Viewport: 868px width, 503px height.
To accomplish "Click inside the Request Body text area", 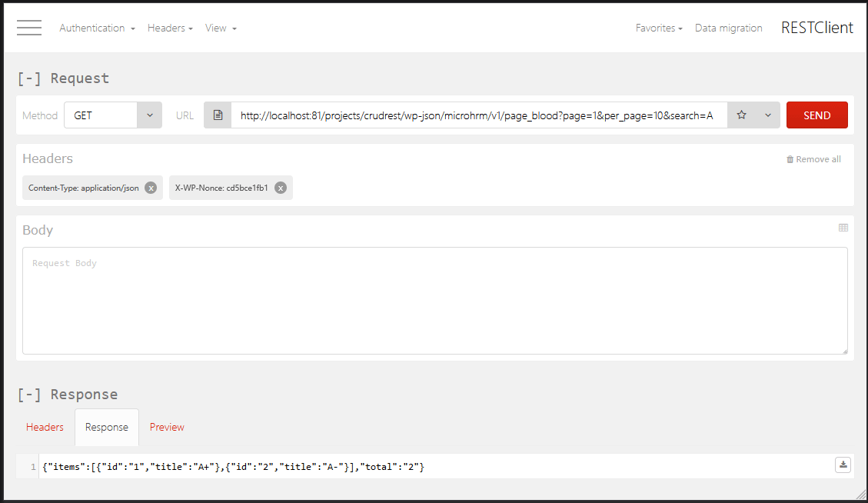I will (x=434, y=300).
